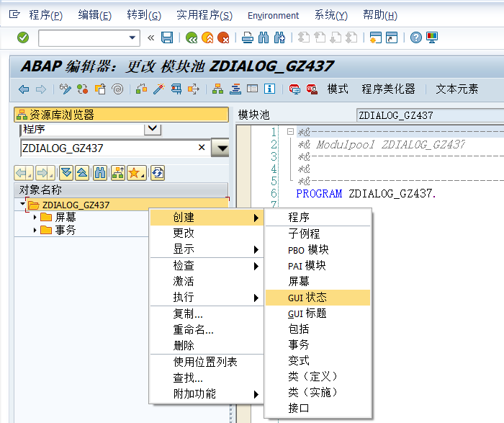Open the object type 程序 dropdown
Viewport: 504px width, 423px height.
153,129
